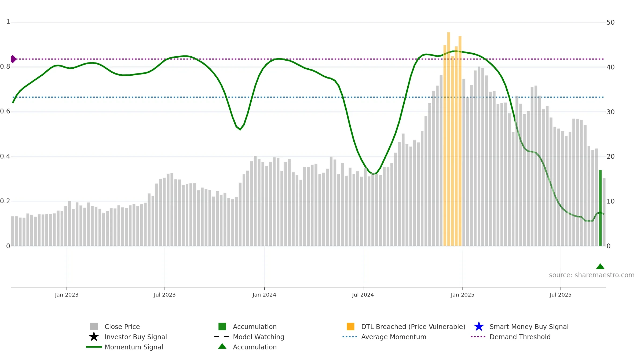
Task: Click the green Accumulation square in legend
Action: (222, 327)
